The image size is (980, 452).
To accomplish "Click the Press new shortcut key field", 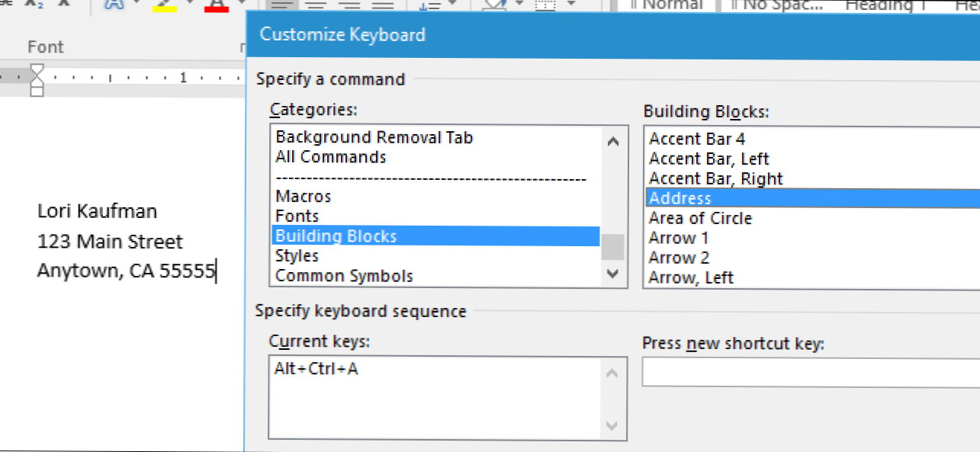I will 808,372.
